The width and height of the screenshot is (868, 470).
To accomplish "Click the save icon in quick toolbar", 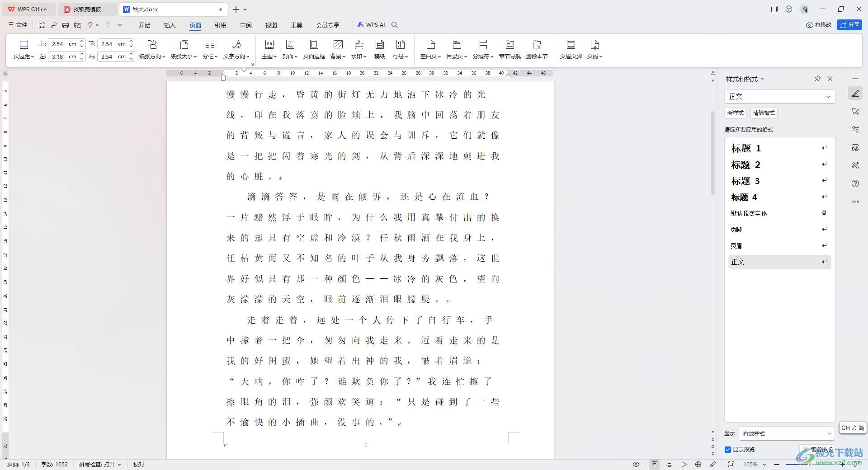I will pyautogui.click(x=42, y=25).
